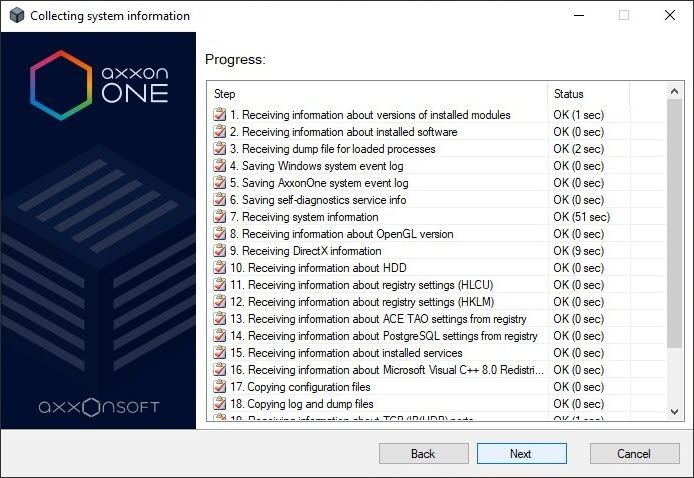Image resolution: width=694 pixels, height=478 pixels.
Task: Click the icon for Receiving DirectX information
Action: coord(220,251)
